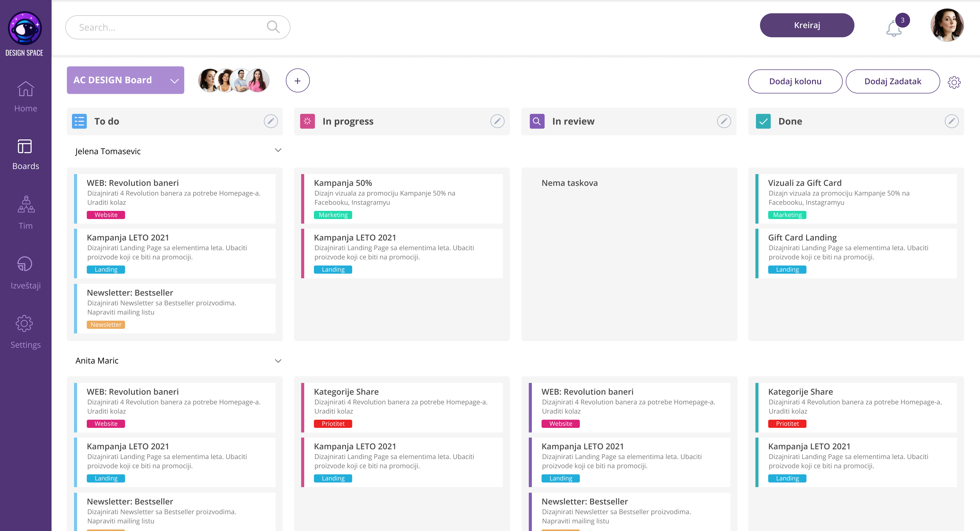980x531 pixels.
Task: Select the Anita Maric group name
Action: 97,361
